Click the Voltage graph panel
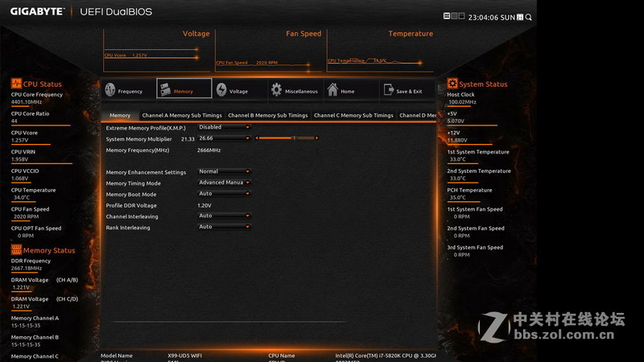This screenshot has height=362, width=644. pyautogui.click(x=156, y=51)
